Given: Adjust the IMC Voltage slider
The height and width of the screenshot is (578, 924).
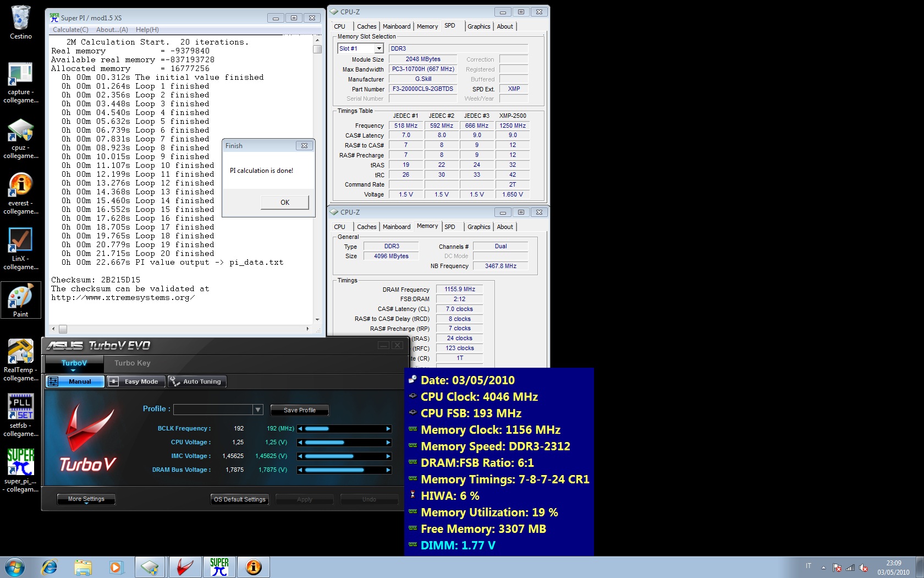Looking at the screenshot, I should [344, 456].
